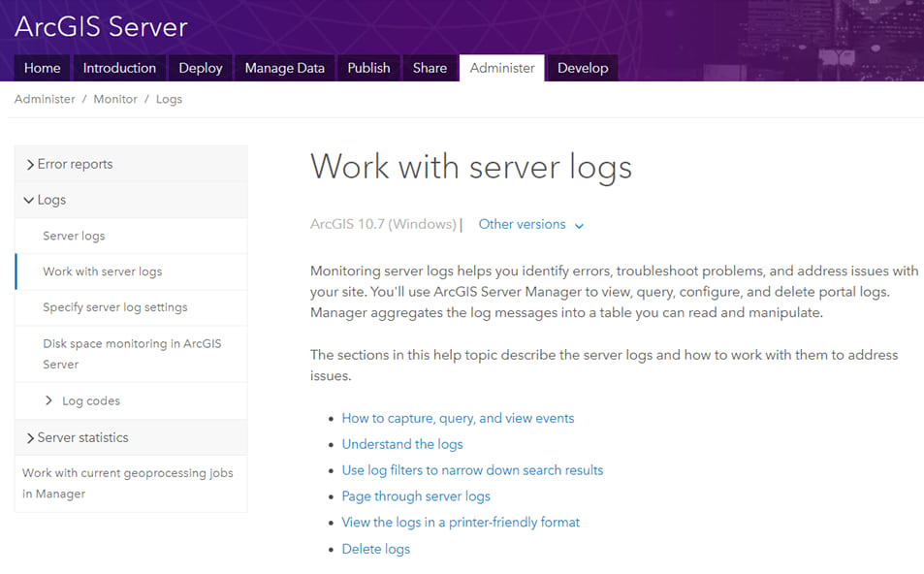Open Disk space monitoring in ArcGIS Server
The height and width of the screenshot is (574, 924).
point(132,354)
